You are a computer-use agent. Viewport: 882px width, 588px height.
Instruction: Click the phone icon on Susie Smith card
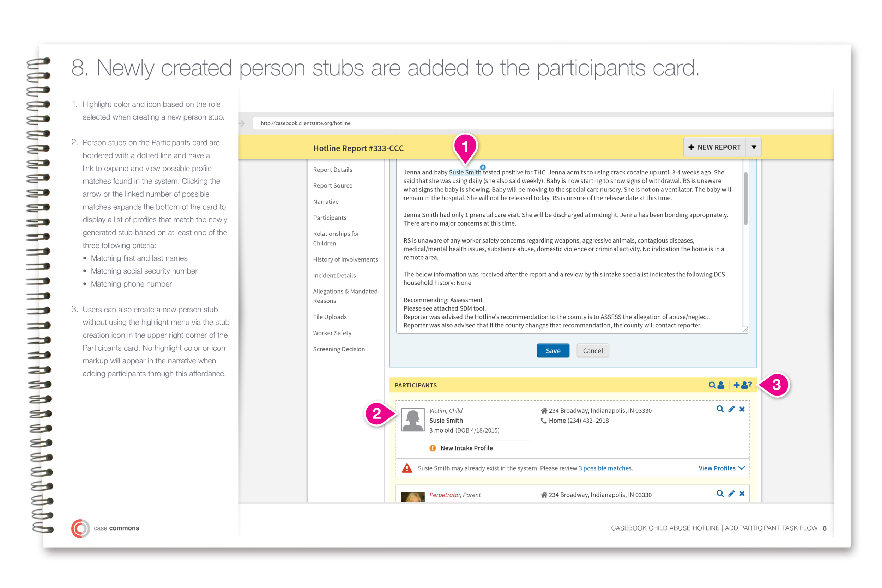click(543, 421)
